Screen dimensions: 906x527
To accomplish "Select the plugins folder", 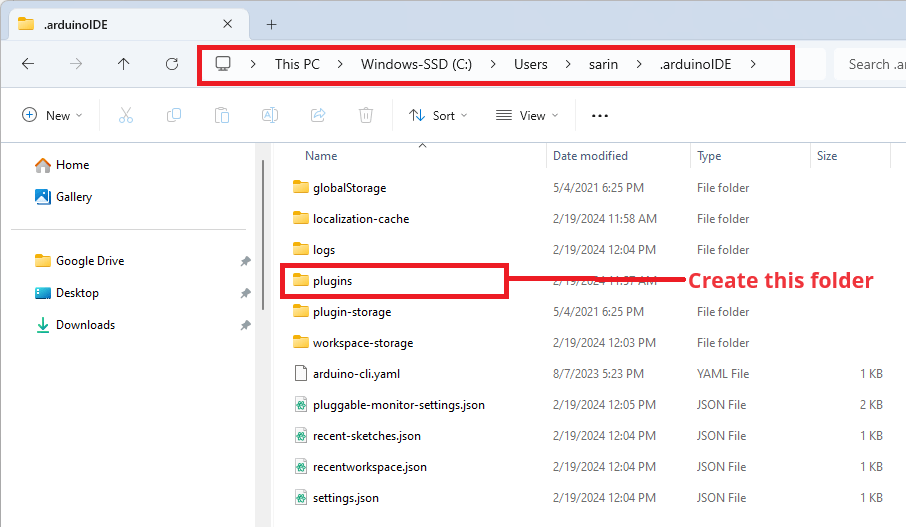I will (332, 281).
